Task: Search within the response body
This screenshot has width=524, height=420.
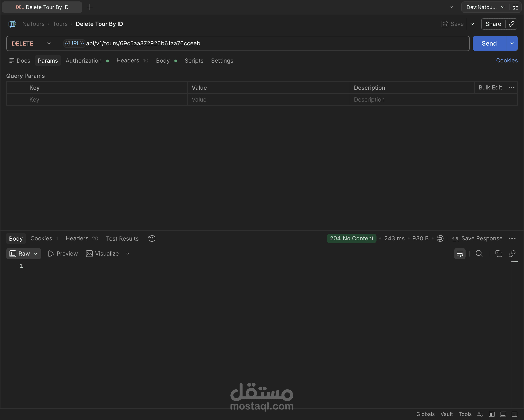Action: tap(479, 254)
